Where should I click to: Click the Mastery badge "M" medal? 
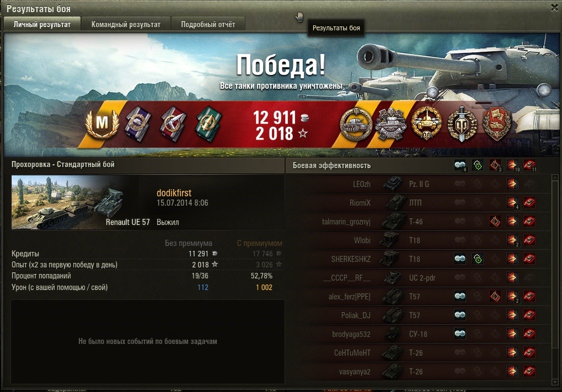102,123
